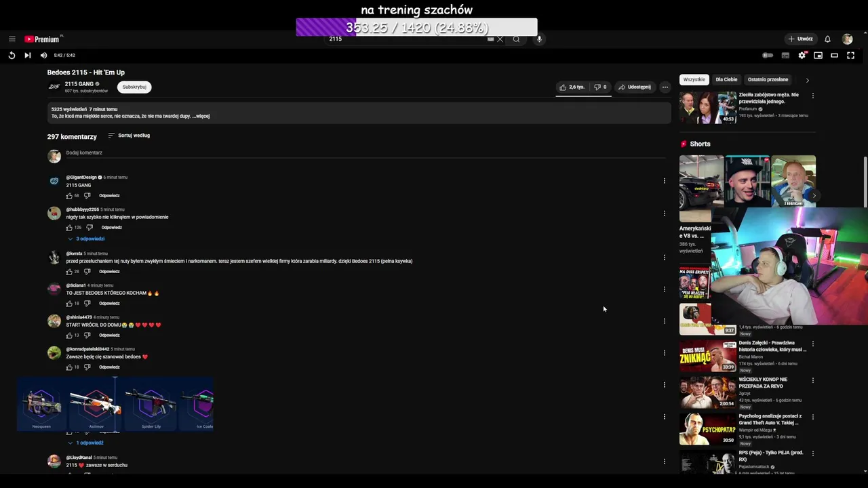Open menu for Wściekły Konop video
The image size is (868, 488).
[x=813, y=381]
